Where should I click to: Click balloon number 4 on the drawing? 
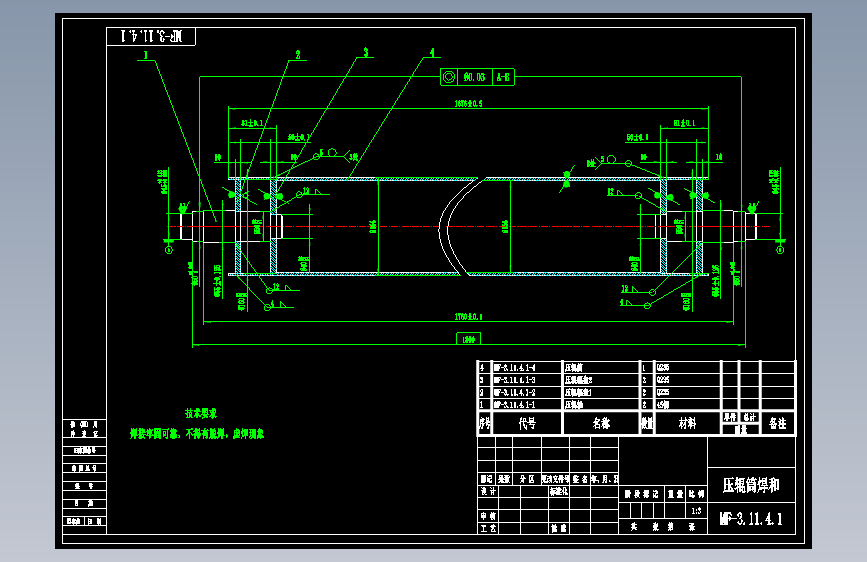(x=432, y=53)
